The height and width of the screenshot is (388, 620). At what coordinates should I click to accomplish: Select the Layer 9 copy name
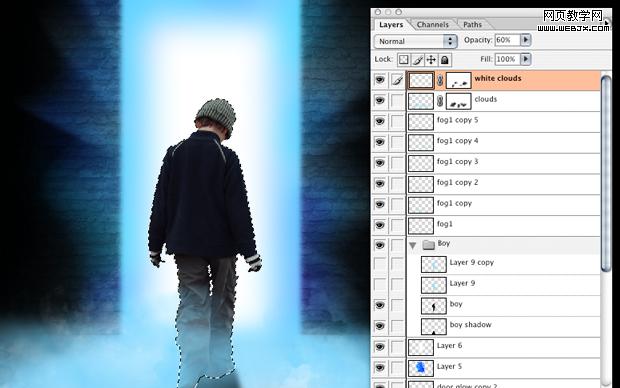coord(472,263)
